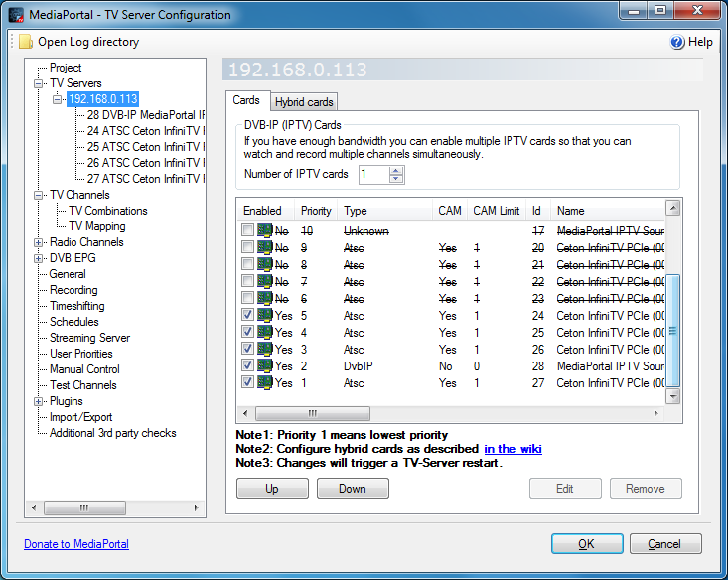Uncheck the Enabled box for card Id 25

click(x=247, y=333)
